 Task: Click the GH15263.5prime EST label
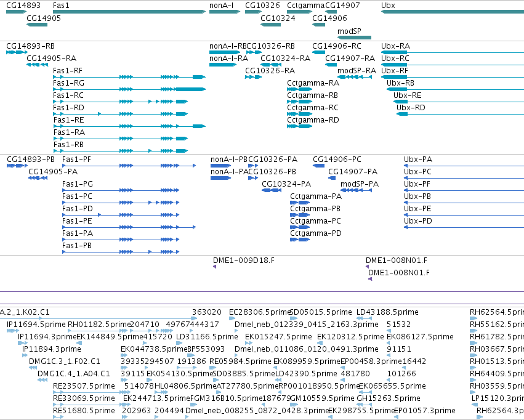[389, 398]
